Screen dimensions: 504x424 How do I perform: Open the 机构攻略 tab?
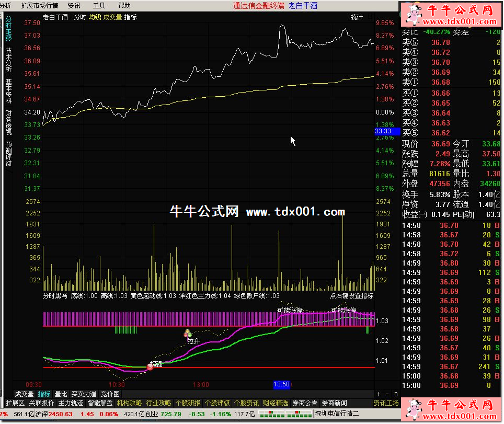pos(129,403)
